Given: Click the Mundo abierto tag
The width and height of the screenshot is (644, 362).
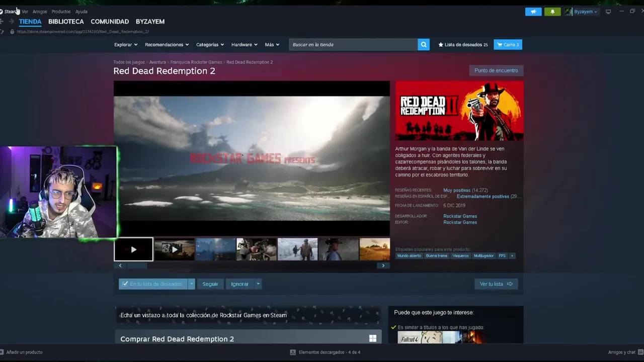Looking at the screenshot, I should (409, 256).
